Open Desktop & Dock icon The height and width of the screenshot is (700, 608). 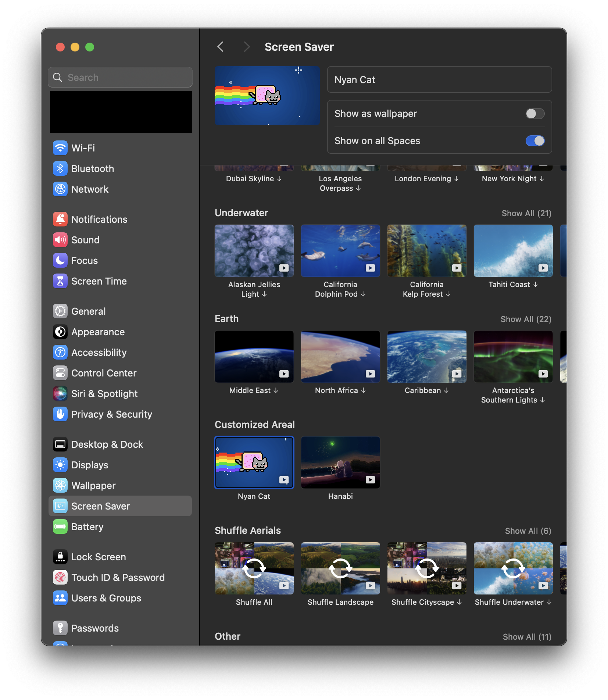pos(60,444)
